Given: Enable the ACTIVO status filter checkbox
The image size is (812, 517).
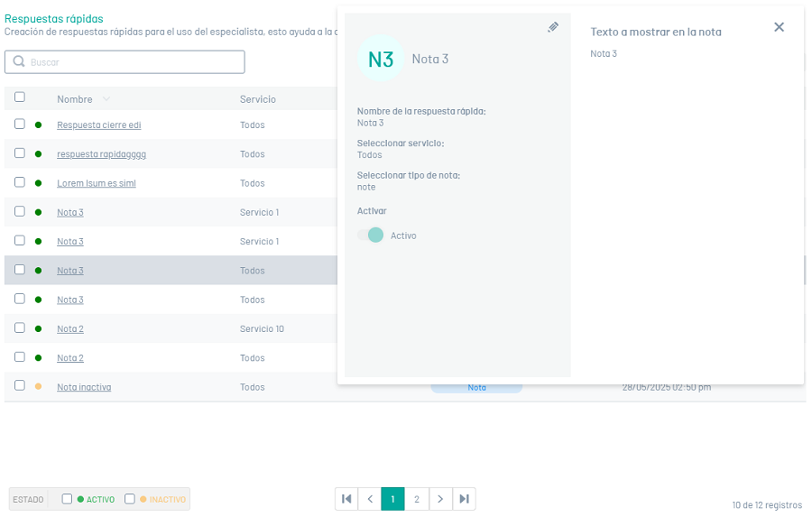Looking at the screenshot, I should click(67, 499).
